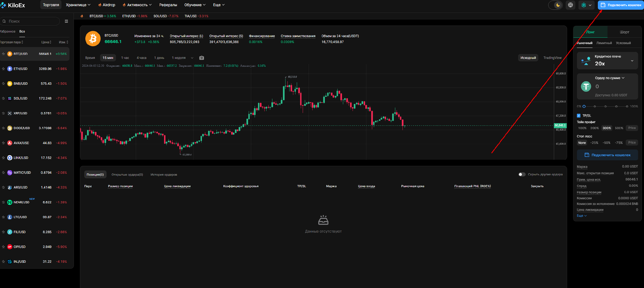Click the leverage icon in Кредитное плечо card
Image resolution: width=644 pixels, height=288 pixels.
pyautogui.click(x=586, y=60)
